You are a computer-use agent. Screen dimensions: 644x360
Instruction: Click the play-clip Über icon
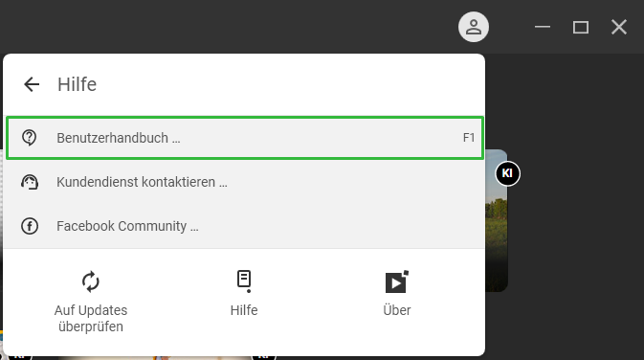[x=397, y=281]
